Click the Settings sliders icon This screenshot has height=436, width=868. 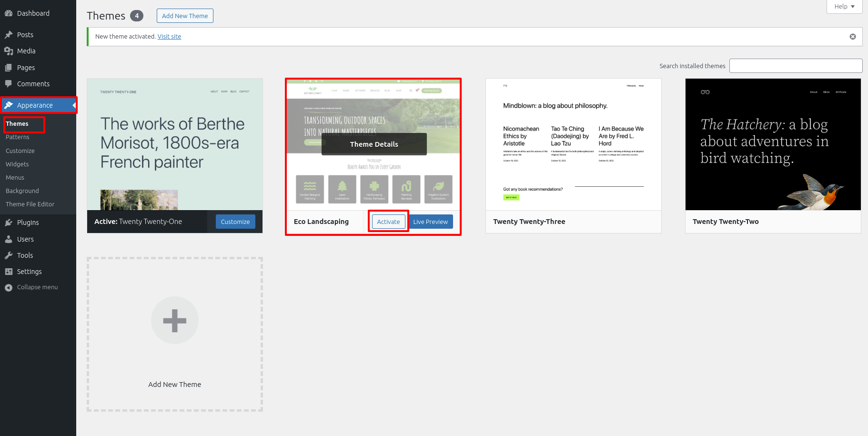point(9,272)
